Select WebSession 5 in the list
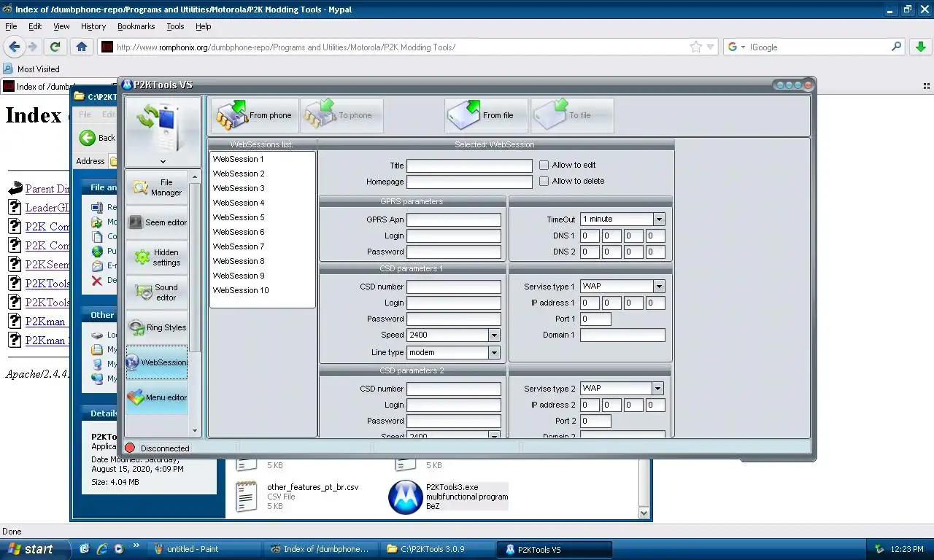Viewport: 934px width, 560px height. (262, 217)
